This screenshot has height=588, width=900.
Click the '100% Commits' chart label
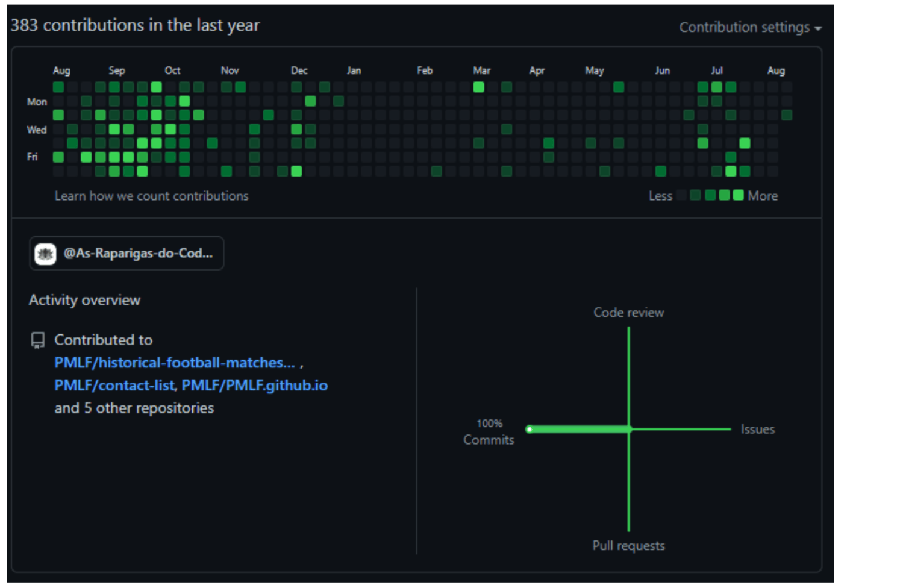point(489,433)
